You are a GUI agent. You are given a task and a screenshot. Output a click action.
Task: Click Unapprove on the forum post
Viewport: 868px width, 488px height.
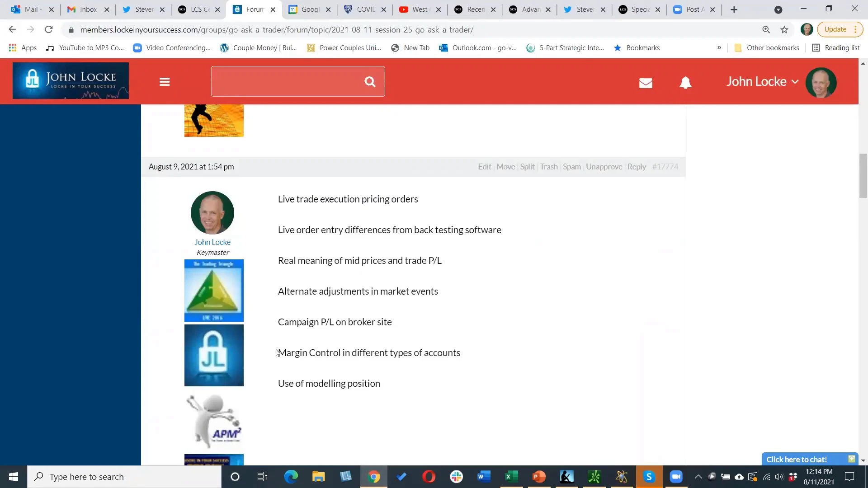604,167
